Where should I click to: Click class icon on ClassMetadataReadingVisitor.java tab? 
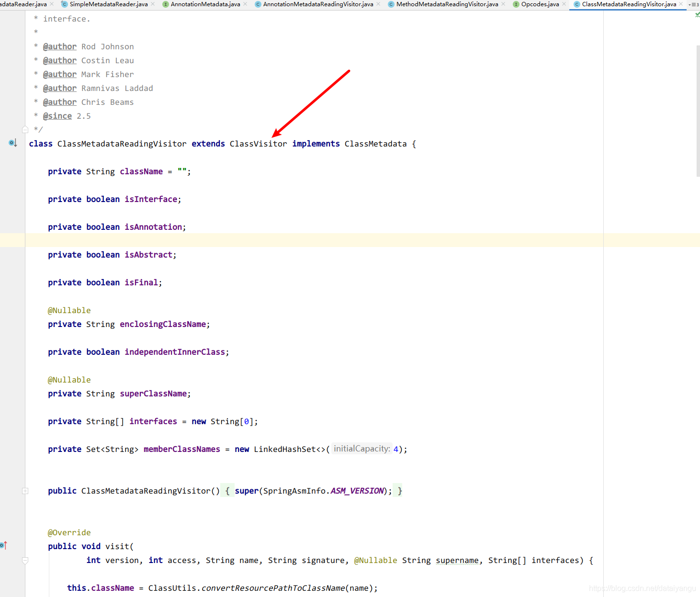click(577, 4)
